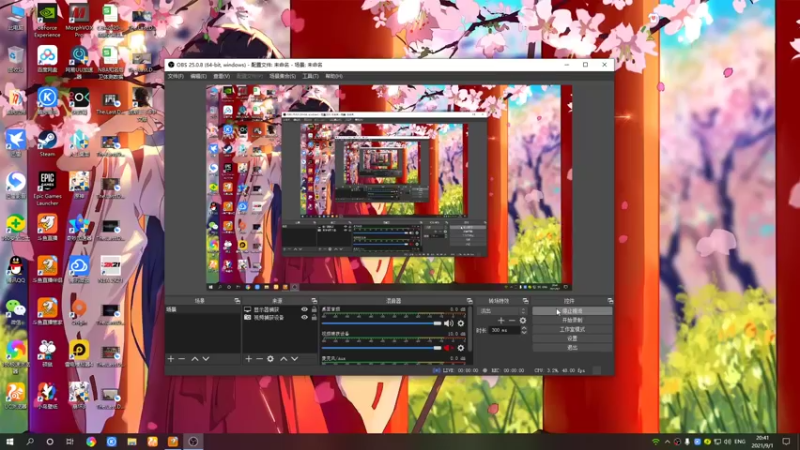Click the 停止推流 button
The image size is (800, 450).
coord(572,311)
